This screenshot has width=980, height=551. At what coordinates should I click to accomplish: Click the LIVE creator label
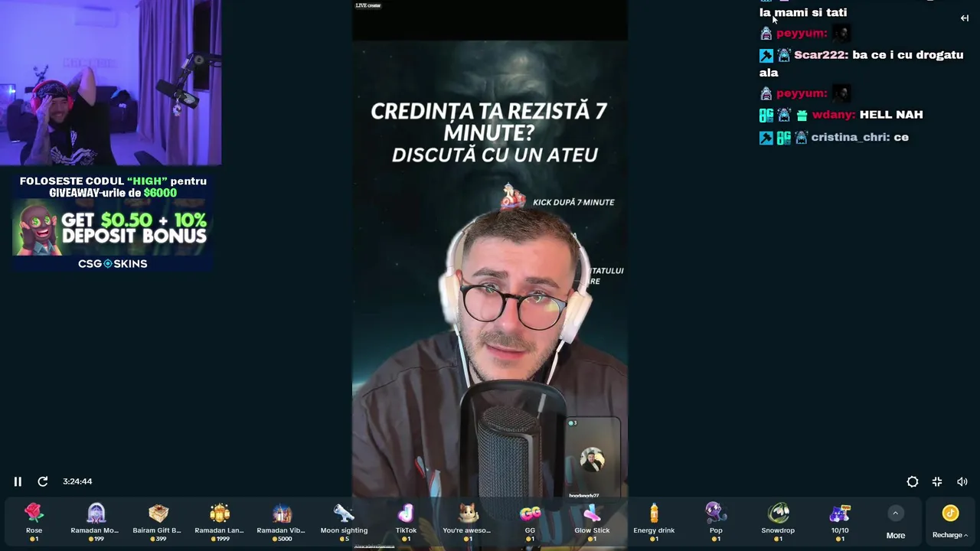[367, 5]
